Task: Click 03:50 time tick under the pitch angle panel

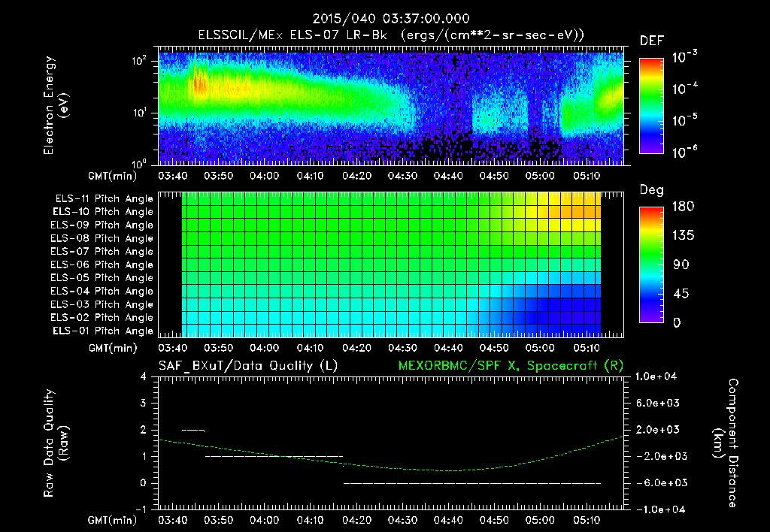Action: pyautogui.click(x=219, y=348)
